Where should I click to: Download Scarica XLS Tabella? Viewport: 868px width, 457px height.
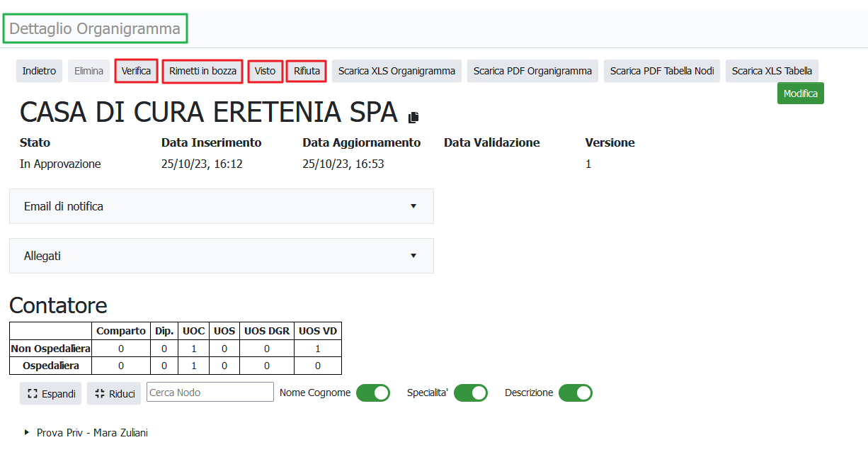pos(772,71)
